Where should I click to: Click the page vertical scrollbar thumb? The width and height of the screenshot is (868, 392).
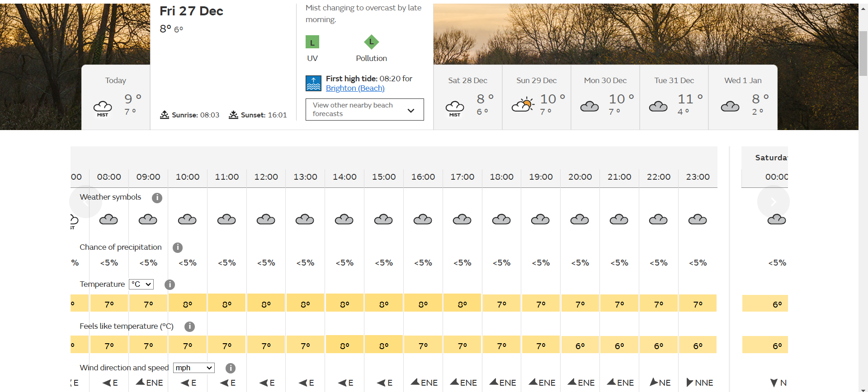pos(863,53)
